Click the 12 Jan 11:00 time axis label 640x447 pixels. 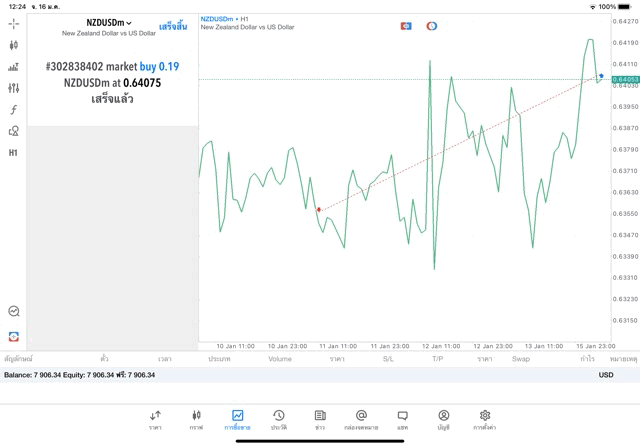tap(441, 346)
